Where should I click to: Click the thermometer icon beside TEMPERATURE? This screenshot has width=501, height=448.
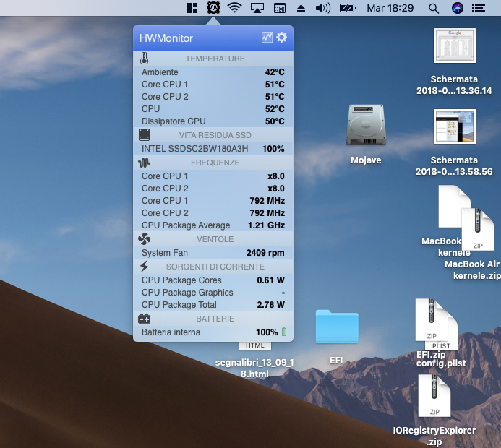click(144, 59)
